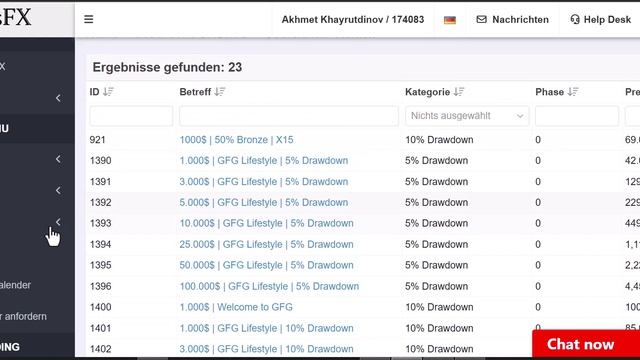Click 10% Drawdown category in row 1400

(439, 307)
